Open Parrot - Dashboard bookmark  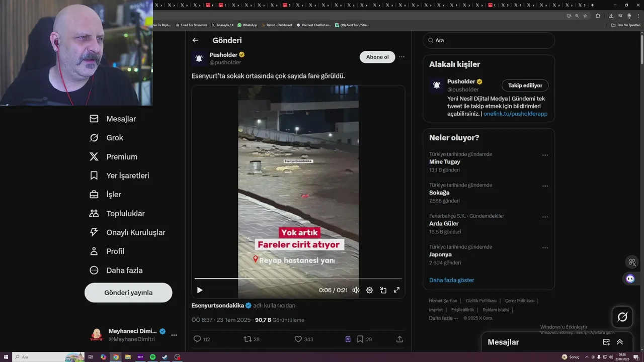[276, 25]
